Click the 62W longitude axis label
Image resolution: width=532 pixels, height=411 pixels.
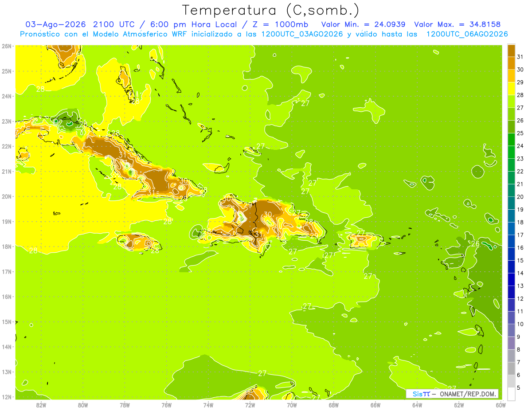pyautogui.click(x=459, y=405)
